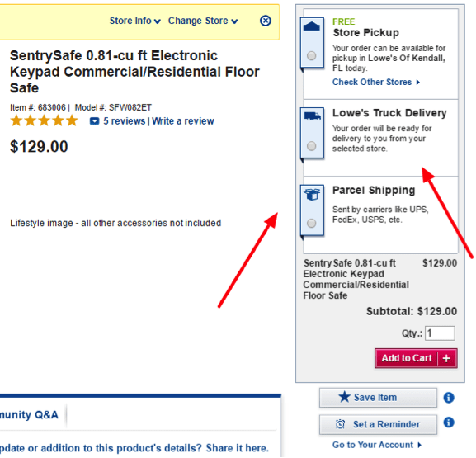
Task: Click the plus icon on Add to Cart
Action: (x=446, y=358)
